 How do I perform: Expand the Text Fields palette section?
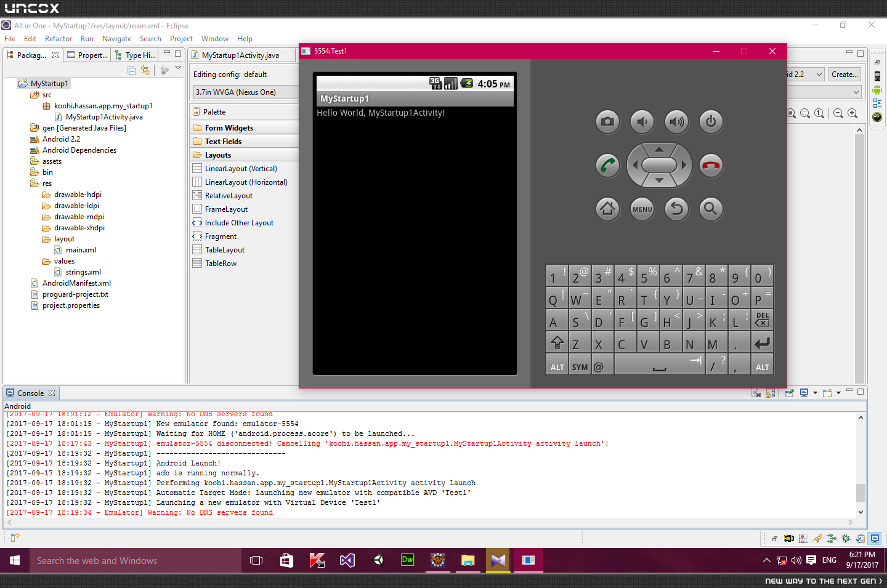tap(245, 142)
